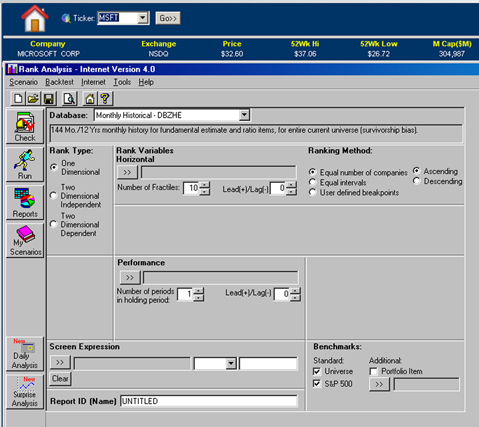Screen dimensions: 479x427
Task: Open the Reports sidebar icon
Action: tap(25, 203)
